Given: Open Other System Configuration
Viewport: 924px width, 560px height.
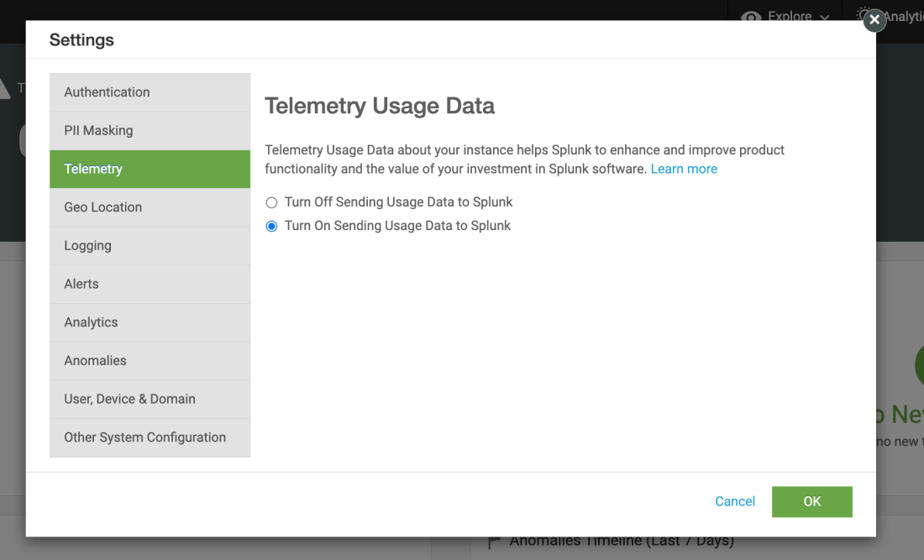Looking at the screenshot, I should 150,437.
